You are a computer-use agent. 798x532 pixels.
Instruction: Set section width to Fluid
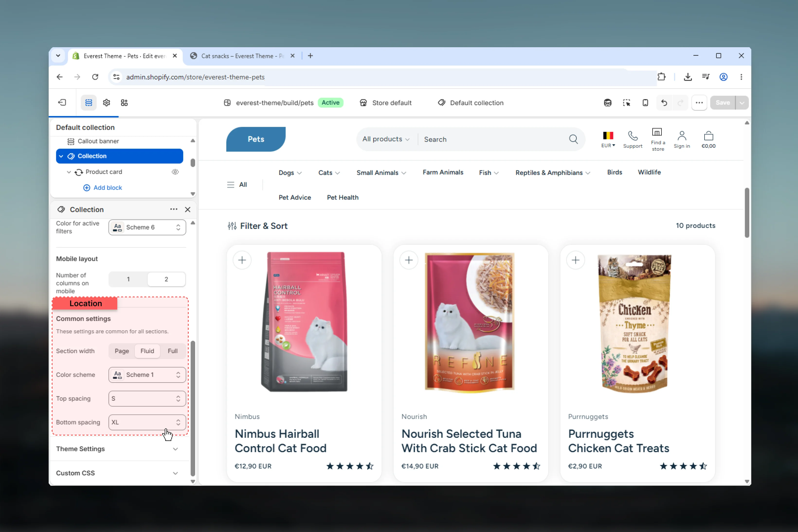pos(147,351)
